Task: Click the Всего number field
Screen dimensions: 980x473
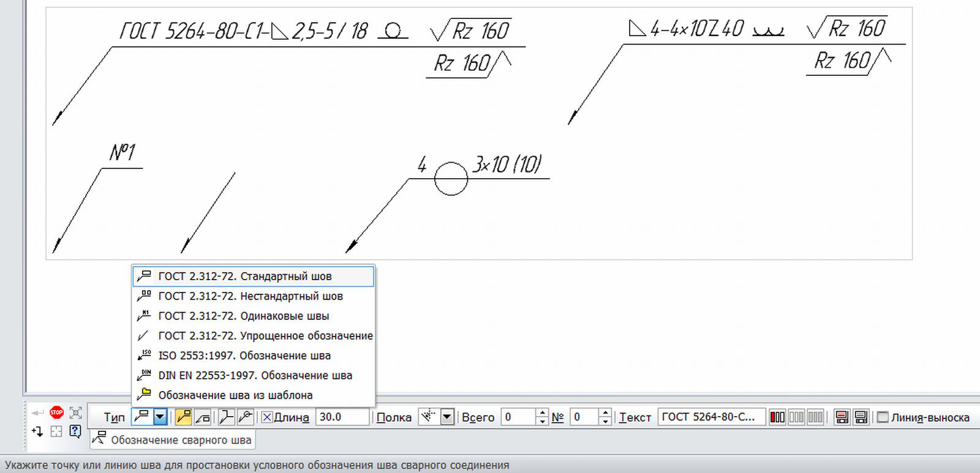Action: [x=518, y=417]
